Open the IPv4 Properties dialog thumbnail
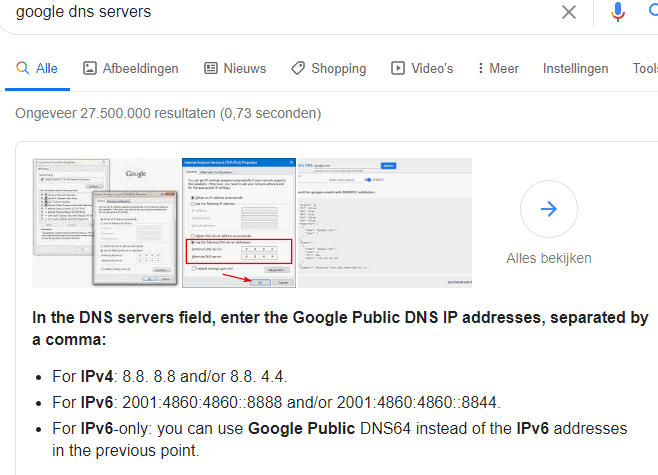Viewport: 658px width, 475px height. tap(239, 223)
